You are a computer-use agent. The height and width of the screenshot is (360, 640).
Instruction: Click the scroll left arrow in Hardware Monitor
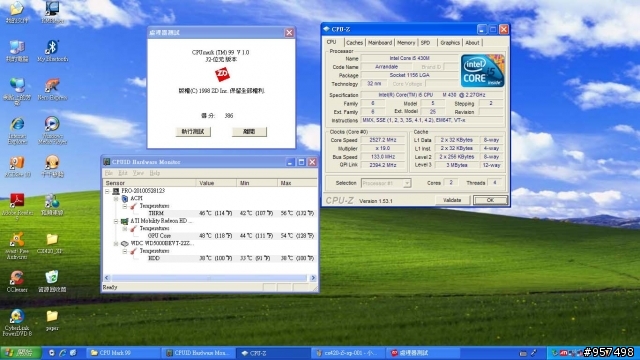point(107,278)
